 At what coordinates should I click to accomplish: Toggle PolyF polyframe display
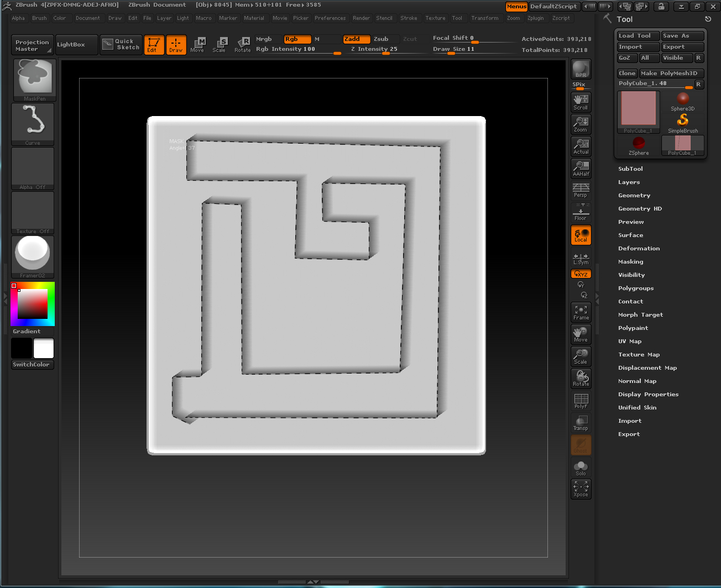point(581,401)
